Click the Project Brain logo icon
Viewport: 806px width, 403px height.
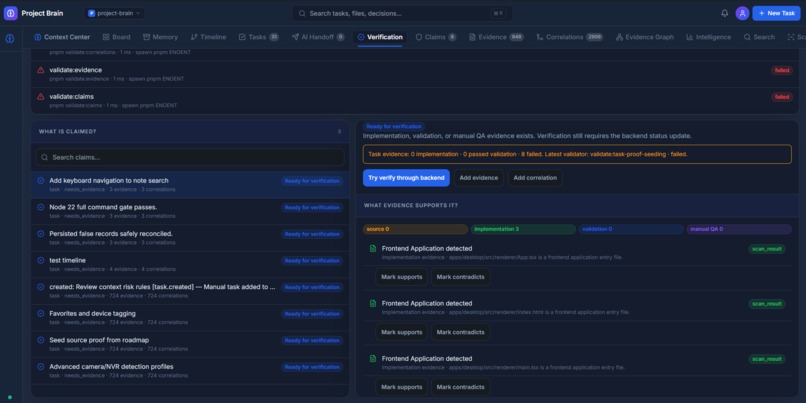click(x=10, y=13)
